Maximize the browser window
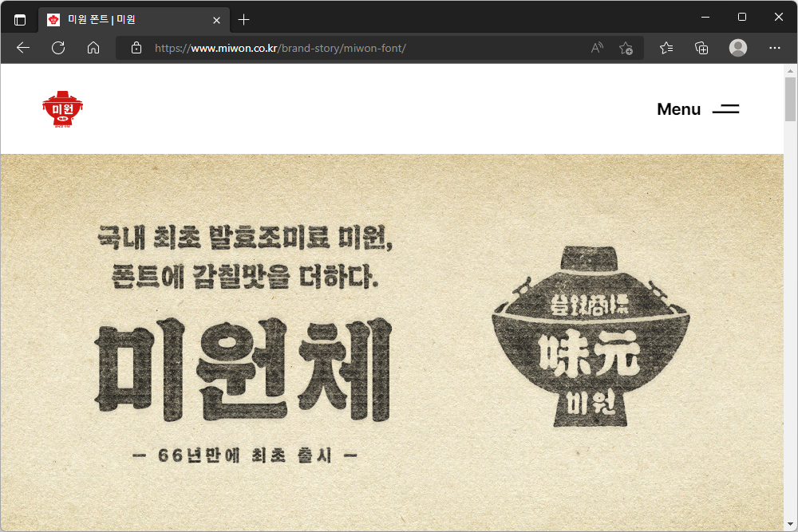This screenshot has height=532, width=798. coord(742,17)
